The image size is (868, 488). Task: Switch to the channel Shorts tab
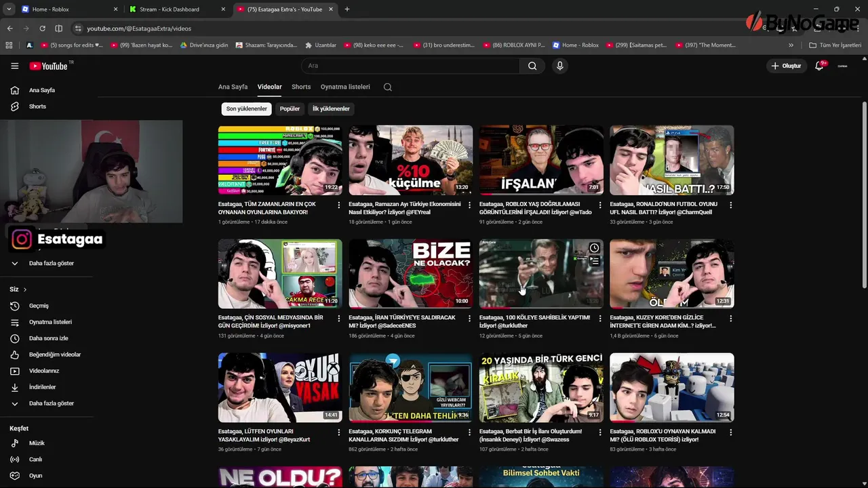click(x=301, y=87)
